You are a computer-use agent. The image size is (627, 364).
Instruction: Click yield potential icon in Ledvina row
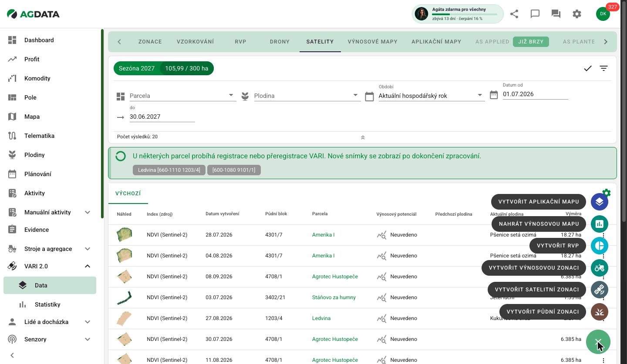click(381, 318)
